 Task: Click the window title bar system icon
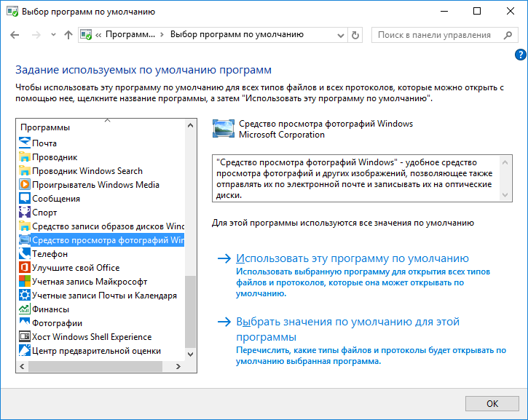[12, 11]
